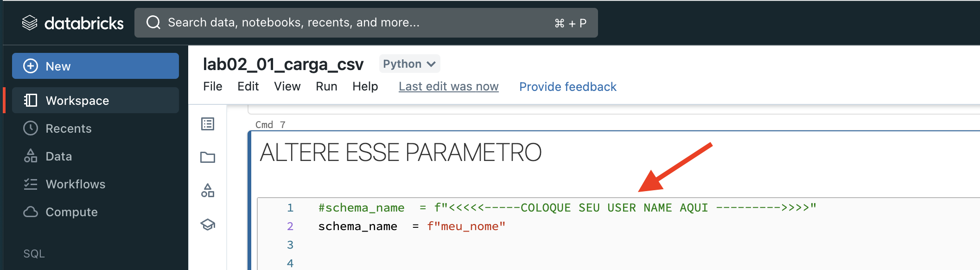Click the New button
The width and height of the screenshot is (980, 270).
[x=95, y=66]
